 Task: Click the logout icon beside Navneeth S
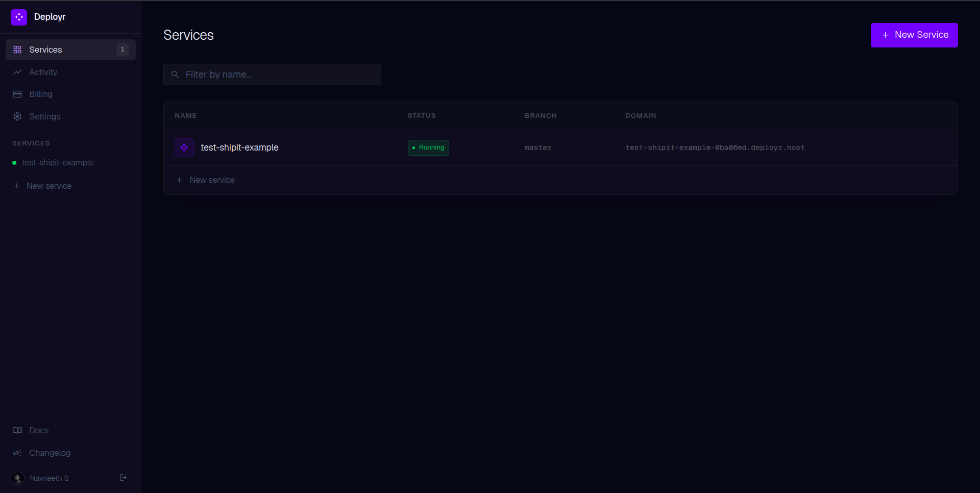pyautogui.click(x=123, y=478)
